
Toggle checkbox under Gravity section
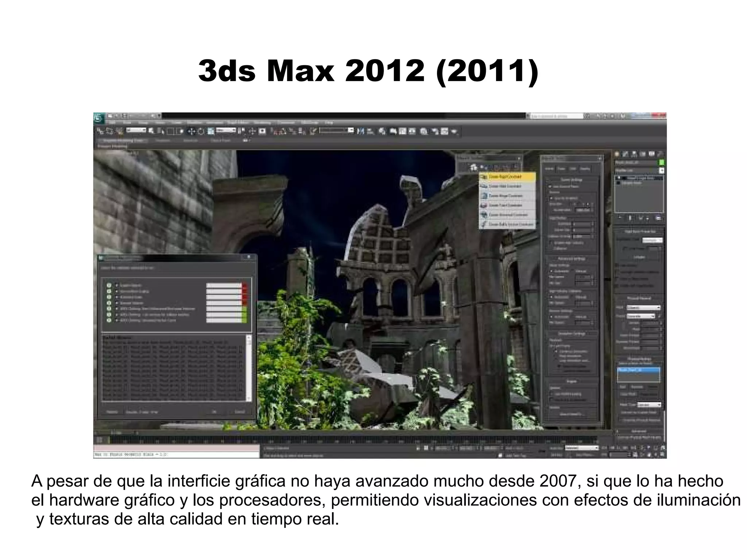point(551,198)
